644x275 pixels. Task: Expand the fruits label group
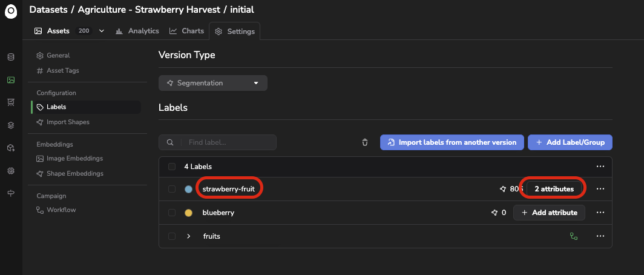tap(188, 236)
